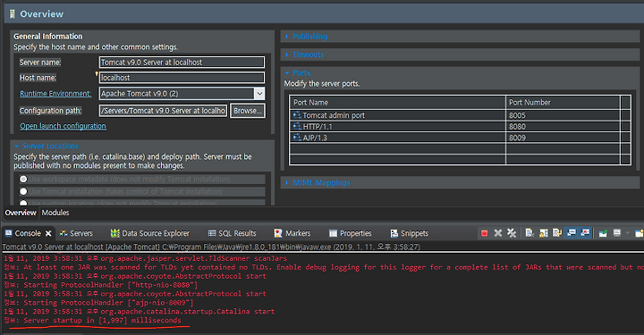Open the Display Selected Console dropdown arrow

pyautogui.click(x=628, y=233)
